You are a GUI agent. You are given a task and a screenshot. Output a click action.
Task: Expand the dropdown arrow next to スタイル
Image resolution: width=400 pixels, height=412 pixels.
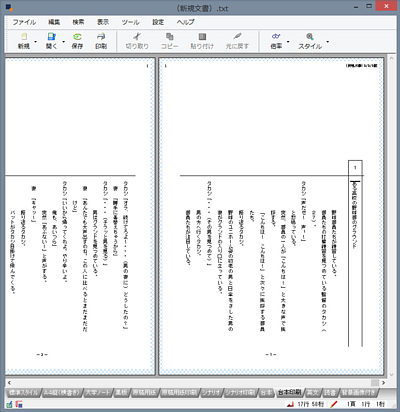point(328,42)
